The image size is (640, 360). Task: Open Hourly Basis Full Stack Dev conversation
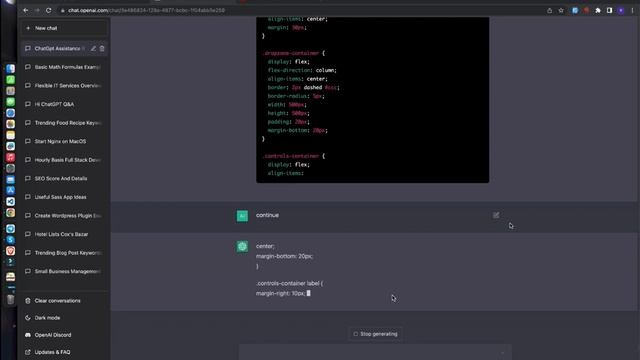point(64,160)
